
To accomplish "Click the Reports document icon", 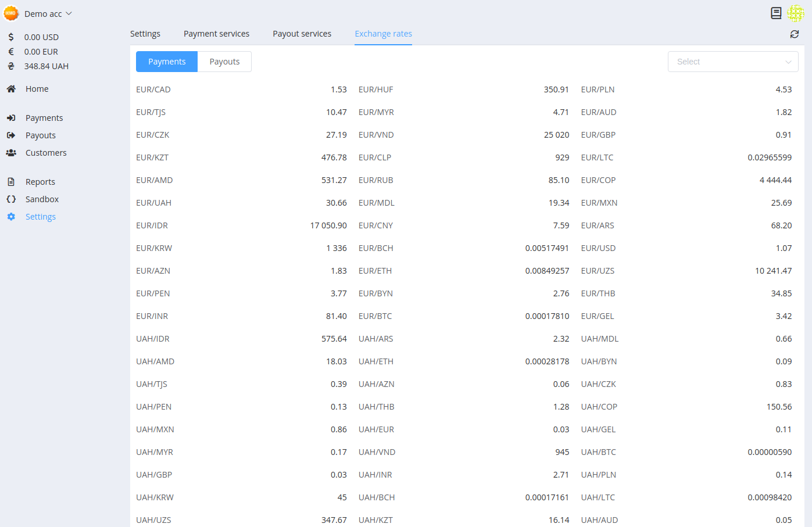I will tap(11, 182).
